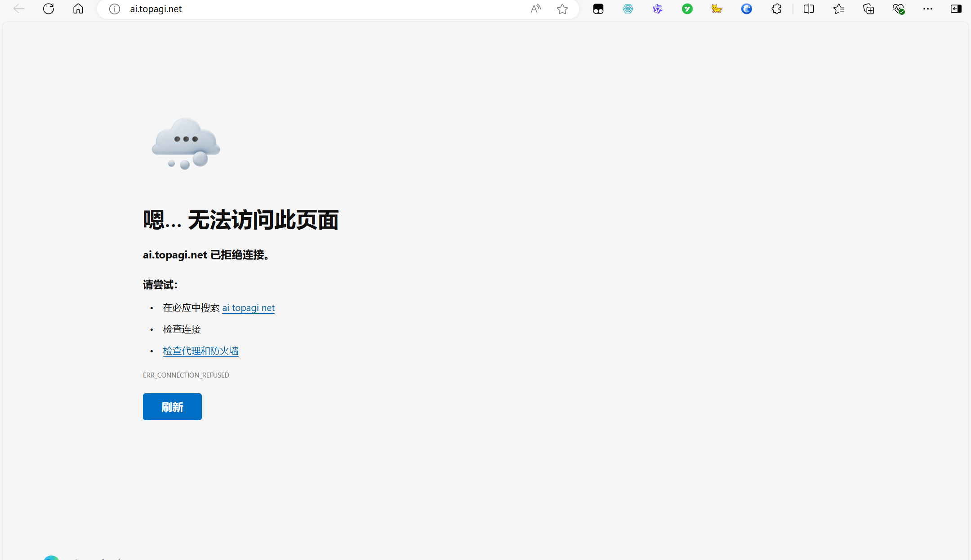
Task: Open the purple star extension icon
Action: click(658, 9)
